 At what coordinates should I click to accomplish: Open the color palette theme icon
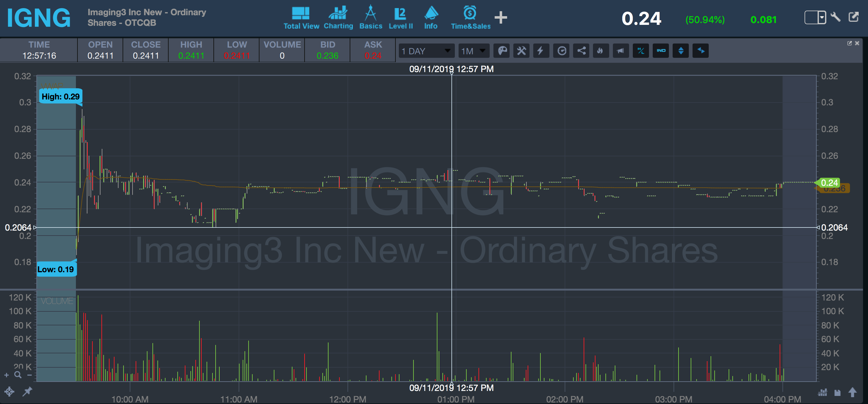coord(502,51)
